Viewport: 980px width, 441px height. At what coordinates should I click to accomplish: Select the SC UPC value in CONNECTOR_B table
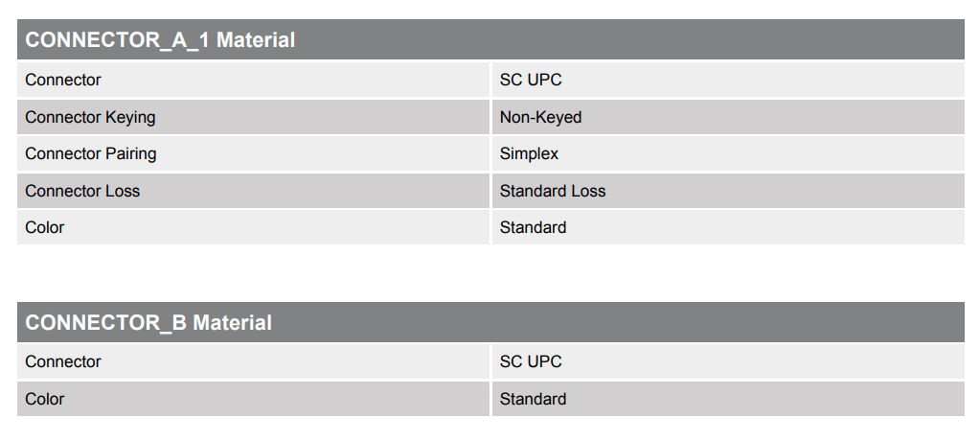point(531,361)
